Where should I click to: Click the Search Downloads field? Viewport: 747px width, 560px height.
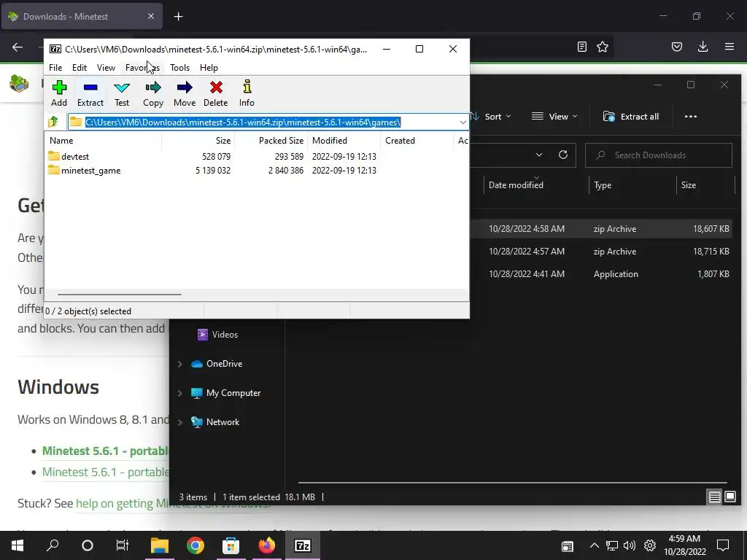pyautogui.click(x=659, y=155)
